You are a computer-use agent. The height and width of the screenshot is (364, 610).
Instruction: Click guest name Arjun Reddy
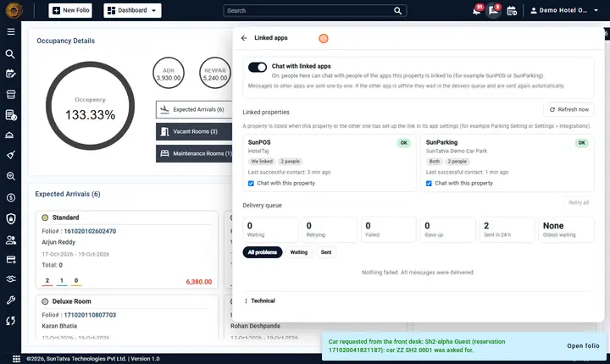tap(58, 242)
